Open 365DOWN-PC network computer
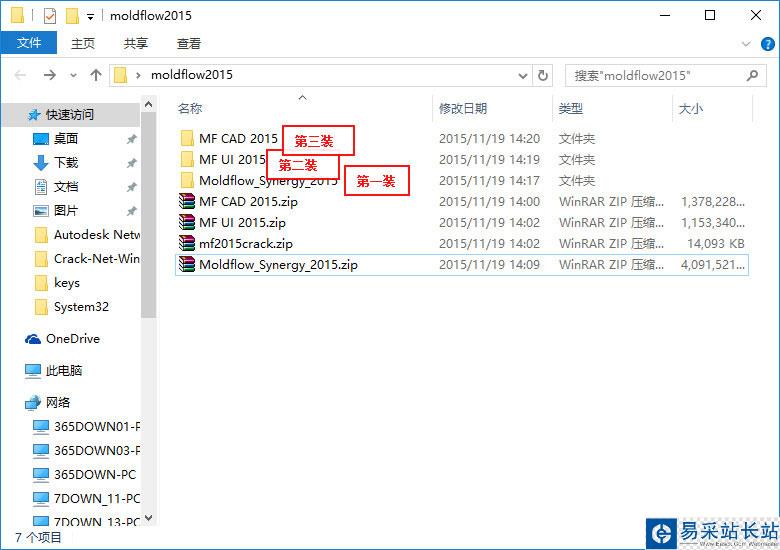 [x=95, y=474]
